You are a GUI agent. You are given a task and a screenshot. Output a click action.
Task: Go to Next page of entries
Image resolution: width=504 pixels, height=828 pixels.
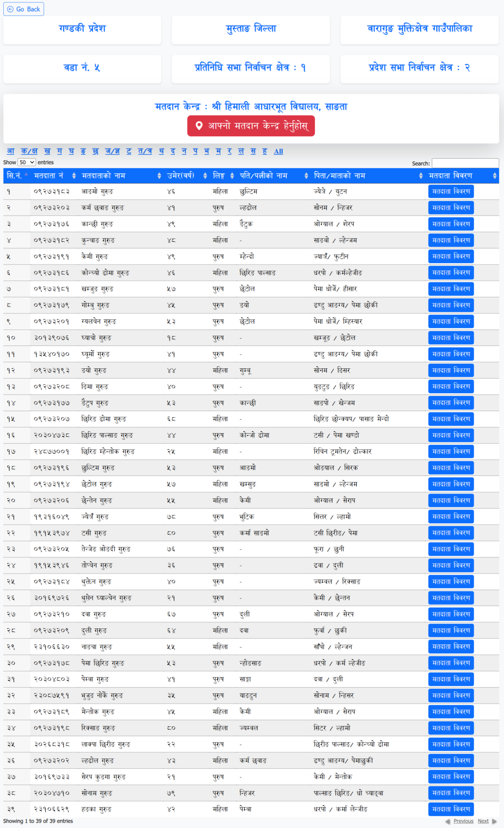pos(483,821)
